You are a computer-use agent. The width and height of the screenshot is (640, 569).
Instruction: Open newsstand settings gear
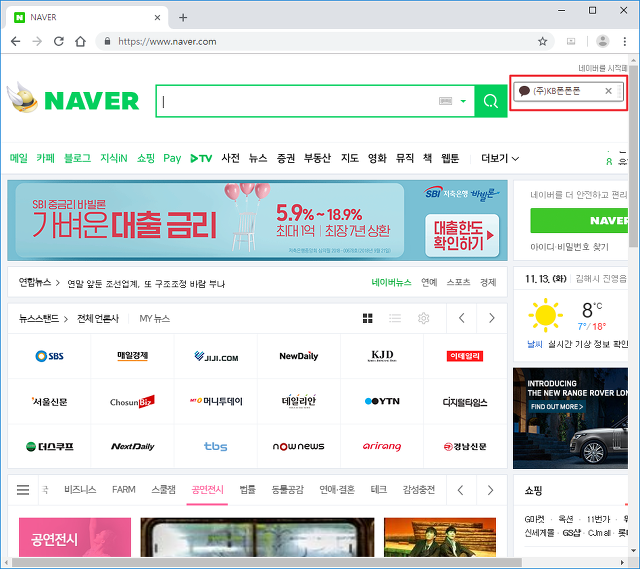point(423,318)
